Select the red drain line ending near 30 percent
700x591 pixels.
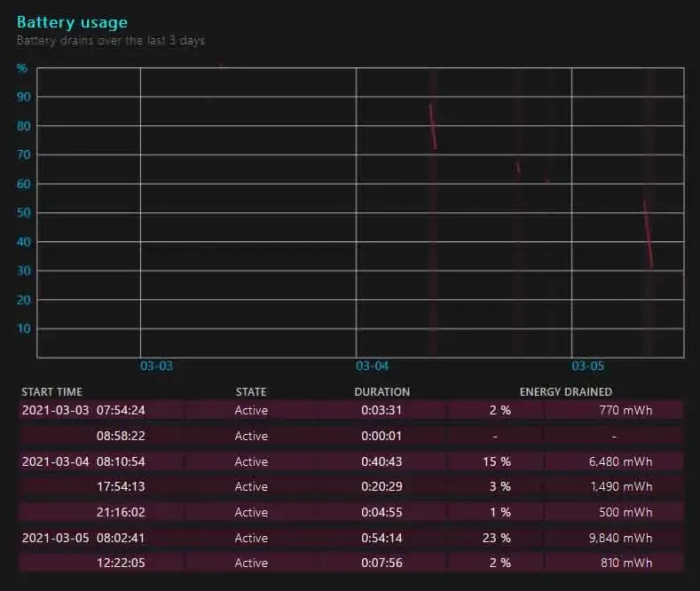648,233
